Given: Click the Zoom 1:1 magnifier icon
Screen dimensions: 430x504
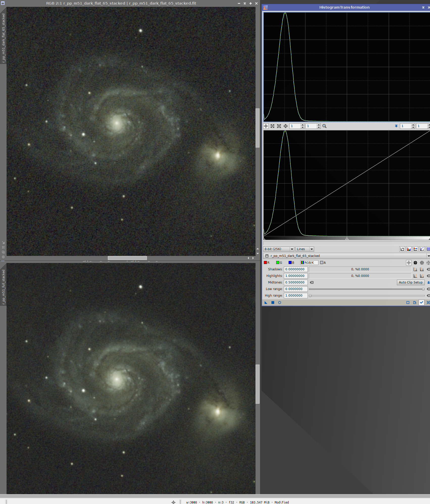Looking at the screenshot, I should pos(324,126).
